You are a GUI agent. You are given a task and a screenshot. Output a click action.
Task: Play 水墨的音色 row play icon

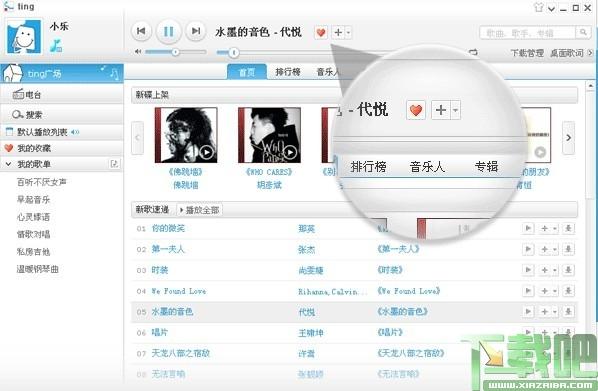click(528, 311)
